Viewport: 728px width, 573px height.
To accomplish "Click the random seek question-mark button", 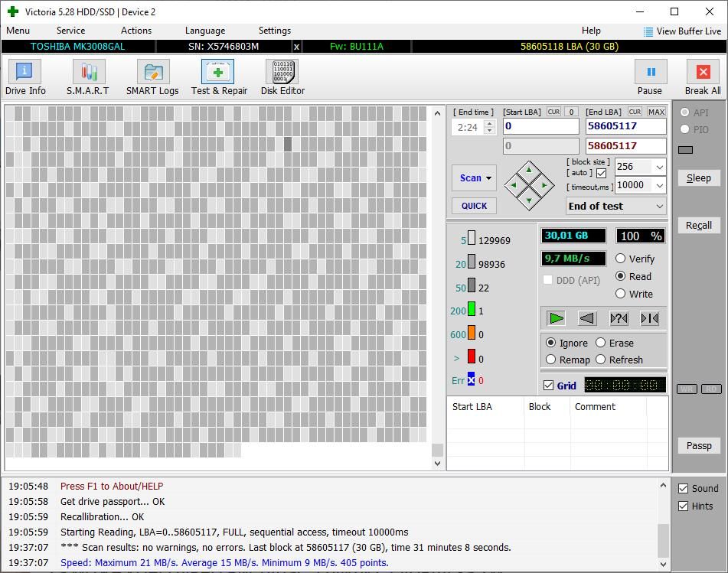I will point(619,318).
